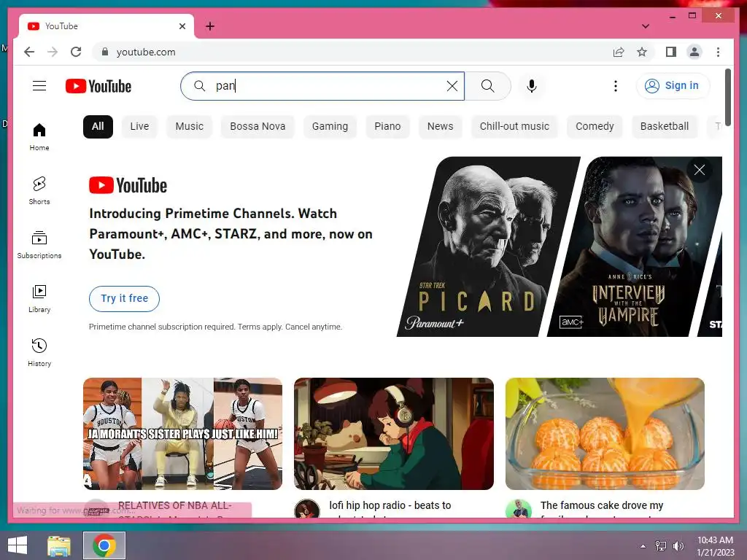
Task: Click the forward navigation arrow
Action: [x=53, y=52]
